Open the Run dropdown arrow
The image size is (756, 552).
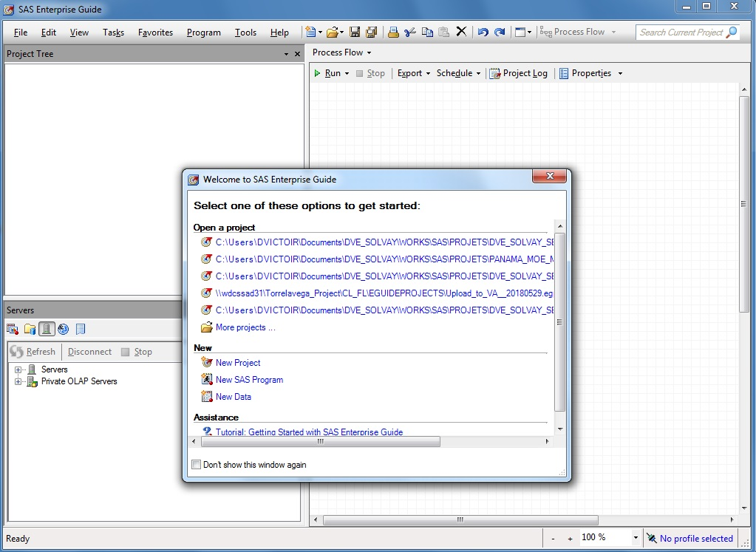347,74
